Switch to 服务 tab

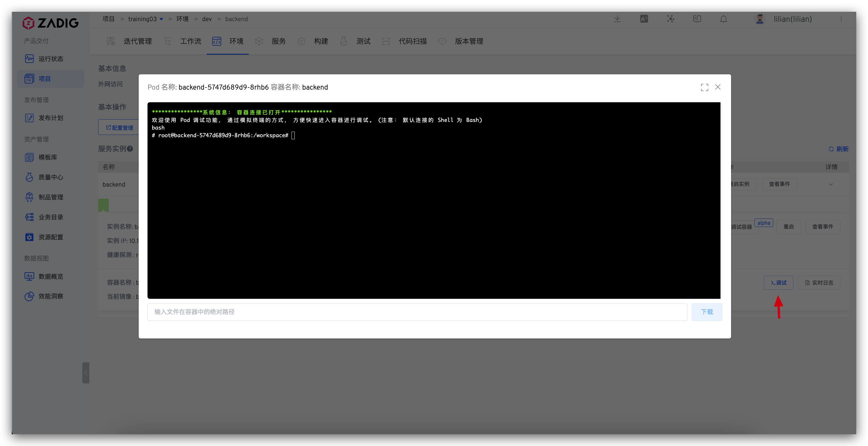pyautogui.click(x=270, y=41)
